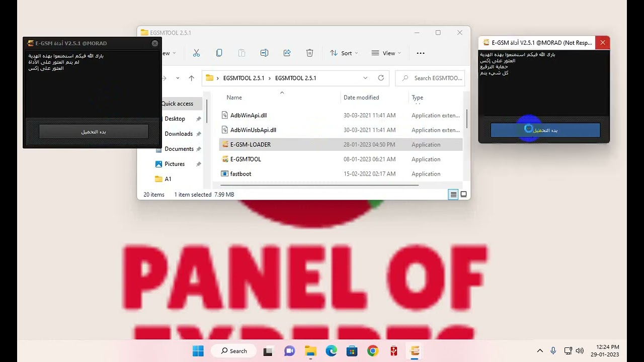Expand chevron after first EGSMTOOL 2.5.1 breadcrumb

(270, 78)
